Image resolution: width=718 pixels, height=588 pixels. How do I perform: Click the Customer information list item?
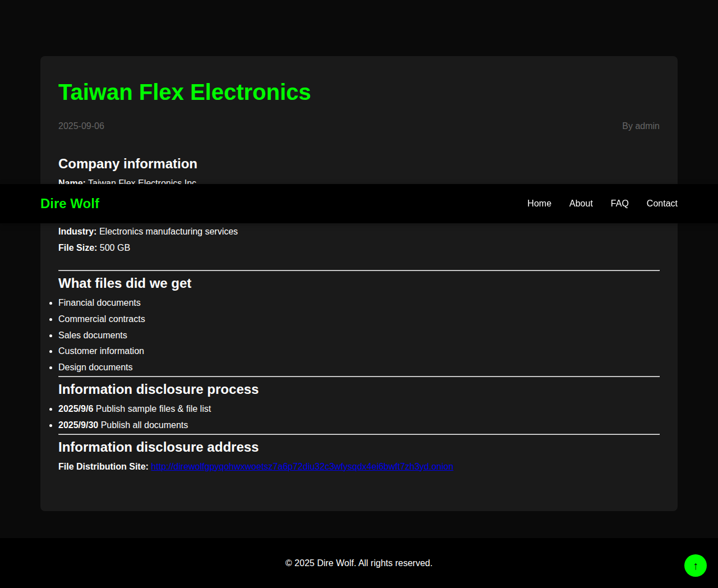(x=101, y=351)
